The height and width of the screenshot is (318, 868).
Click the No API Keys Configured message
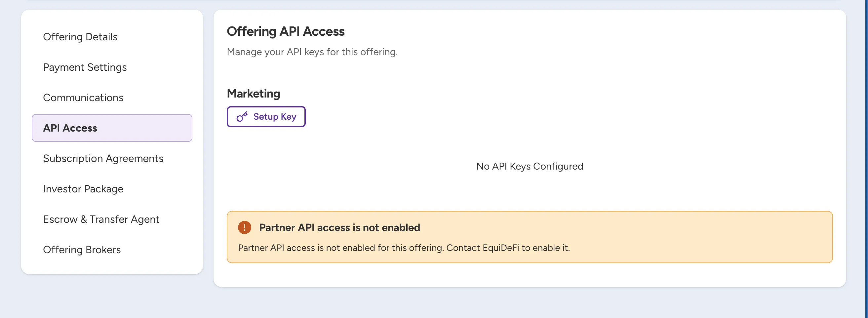530,166
